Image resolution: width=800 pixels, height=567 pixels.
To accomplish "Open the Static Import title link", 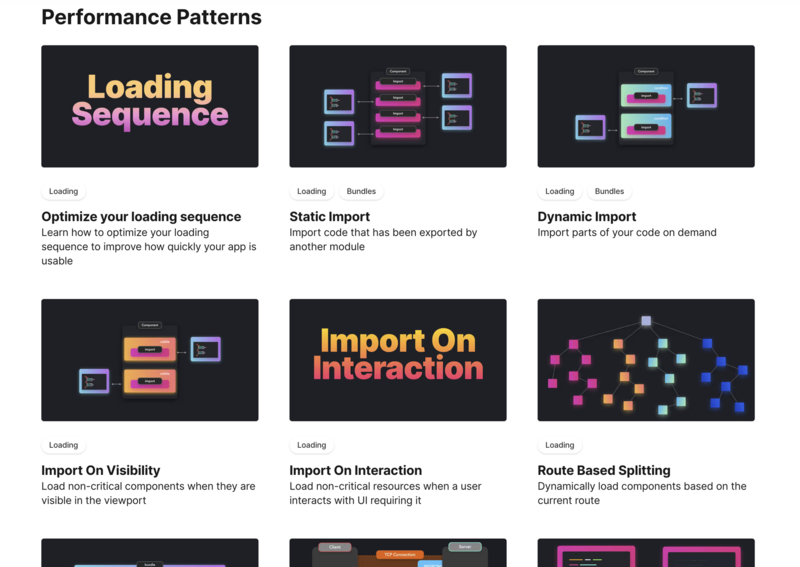I will (x=330, y=216).
